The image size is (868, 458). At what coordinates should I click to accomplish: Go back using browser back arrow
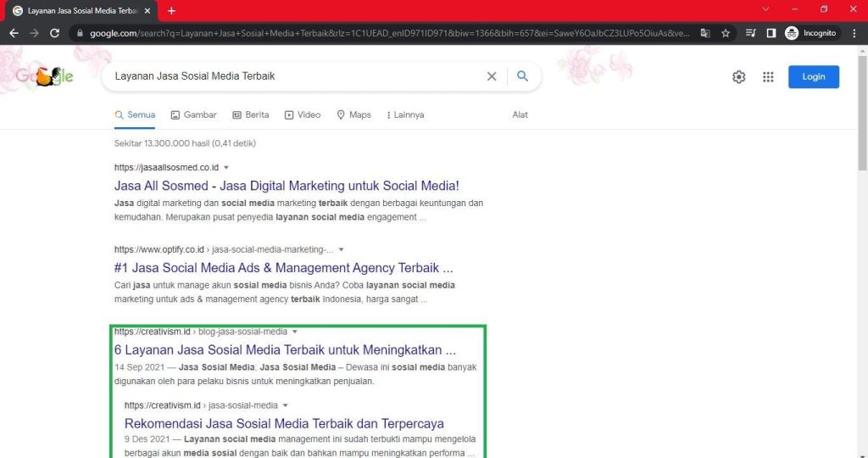click(14, 33)
